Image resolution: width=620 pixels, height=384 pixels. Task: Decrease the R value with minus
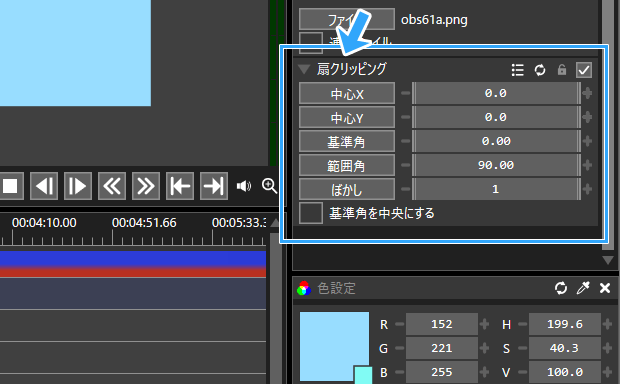click(399, 324)
